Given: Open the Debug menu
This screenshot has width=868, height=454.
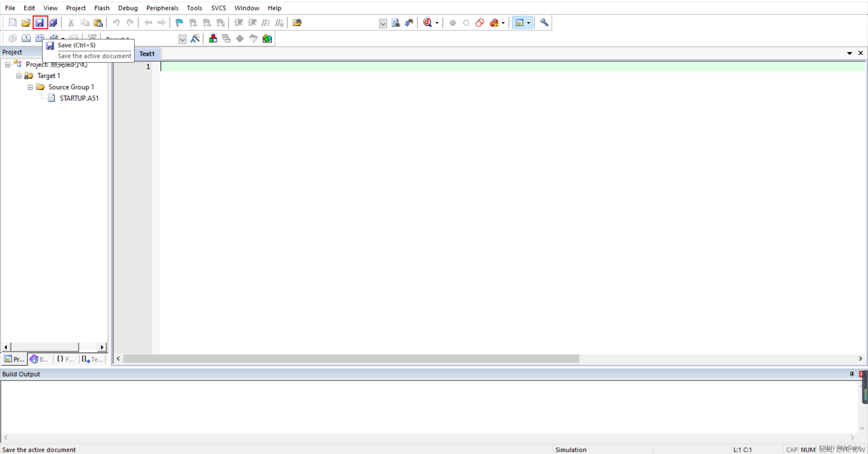Looking at the screenshot, I should pyautogui.click(x=128, y=8).
